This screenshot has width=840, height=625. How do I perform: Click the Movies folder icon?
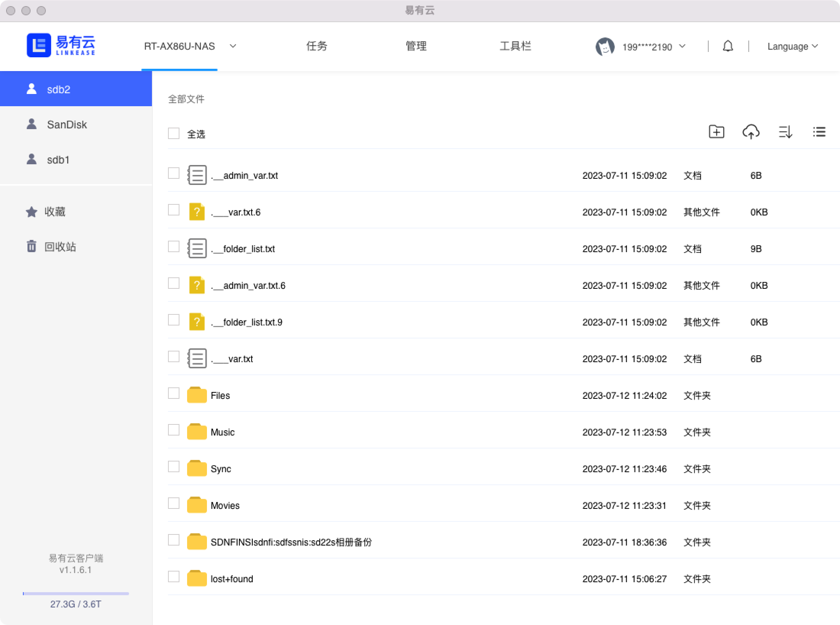(x=197, y=505)
